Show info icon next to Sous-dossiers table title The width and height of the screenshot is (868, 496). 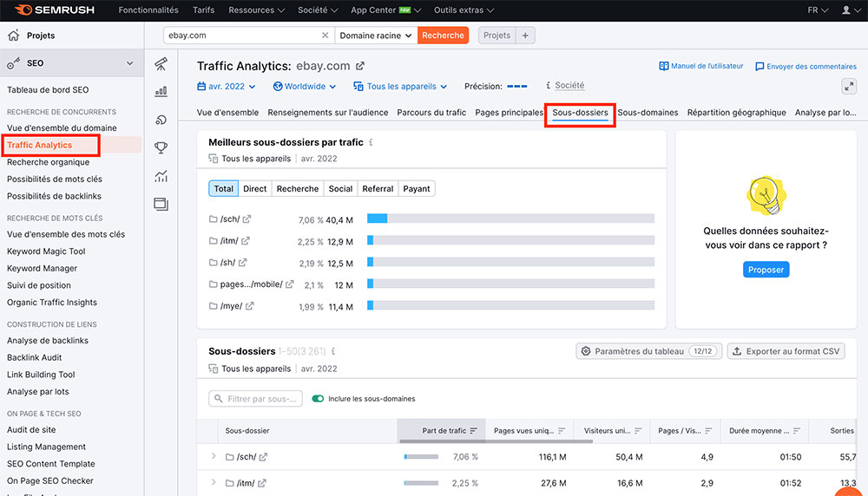click(x=333, y=351)
